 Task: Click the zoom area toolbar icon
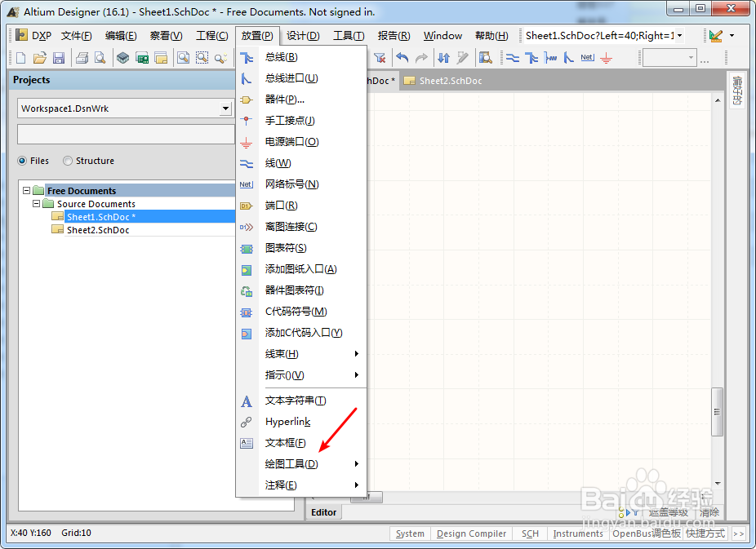click(202, 58)
